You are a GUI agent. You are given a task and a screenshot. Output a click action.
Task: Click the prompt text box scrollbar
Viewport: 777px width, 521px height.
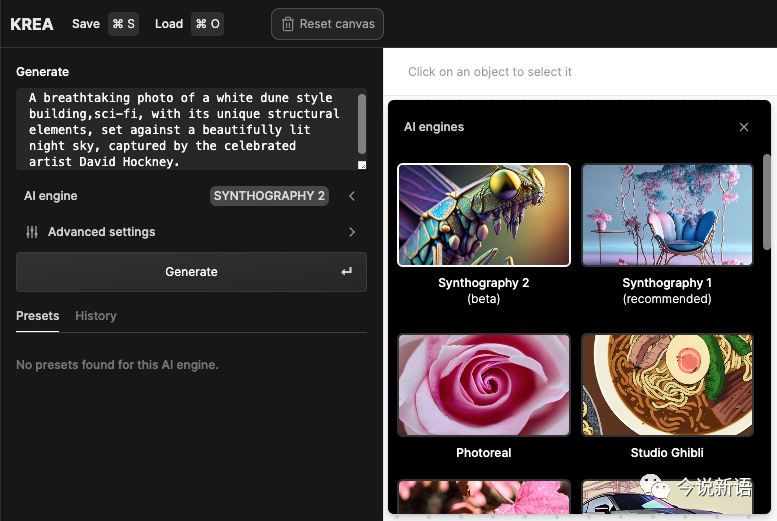click(362, 124)
